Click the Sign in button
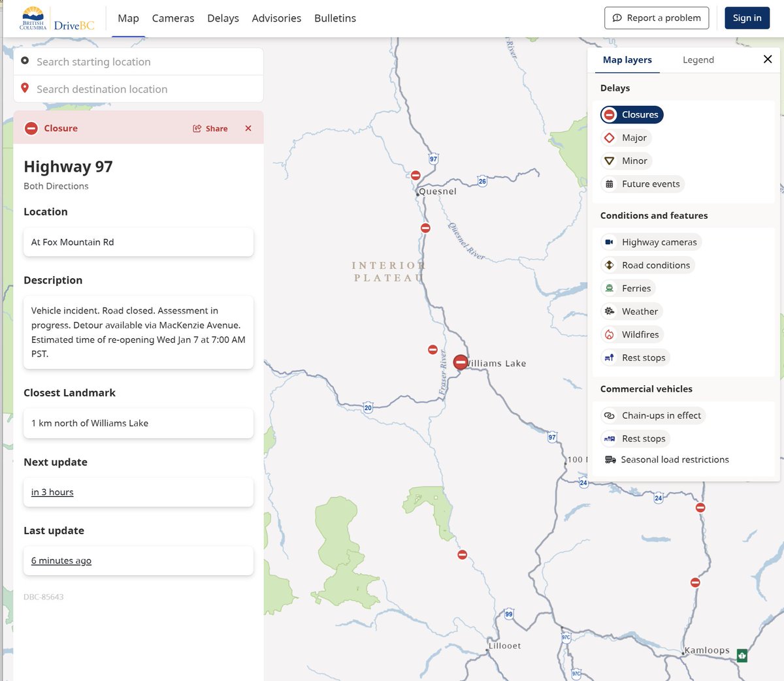This screenshot has width=784, height=681. tap(747, 18)
